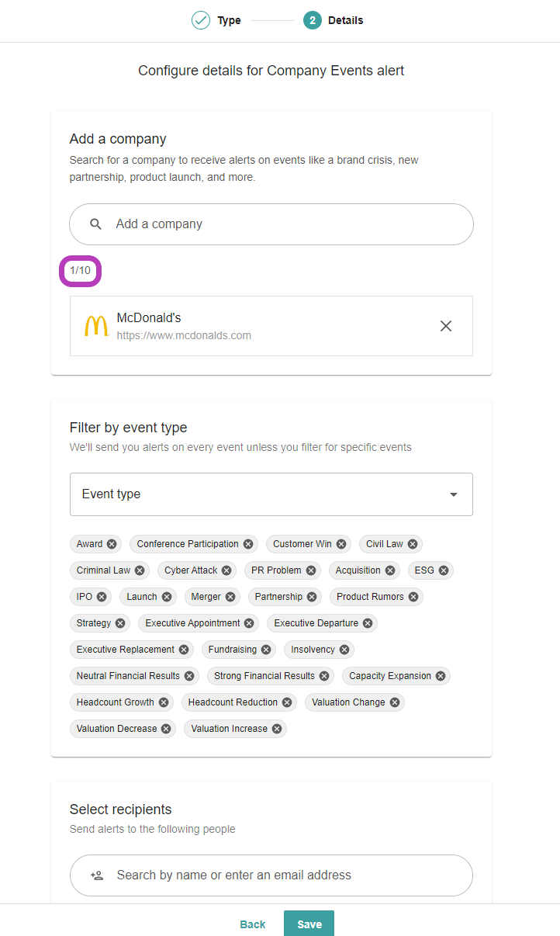Save the company events alert
Screen dimensions: 560x936
click(x=309, y=924)
